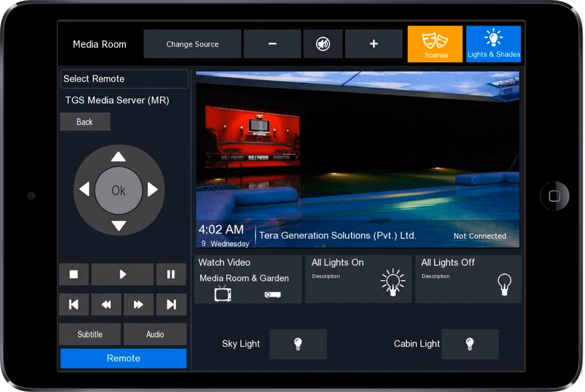Toggle the Sky Light bulb
This screenshot has height=392, width=585.
point(298,344)
